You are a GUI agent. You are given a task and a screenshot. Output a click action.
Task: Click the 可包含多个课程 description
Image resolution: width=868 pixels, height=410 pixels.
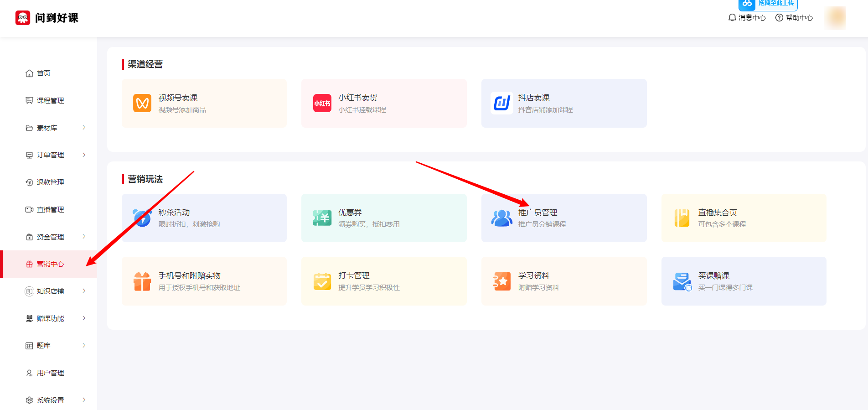pyautogui.click(x=722, y=224)
